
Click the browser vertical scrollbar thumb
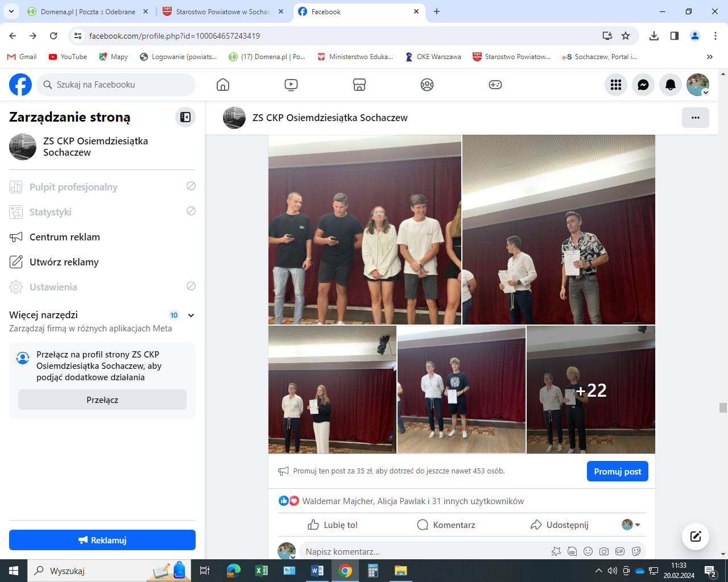tap(723, 408)
